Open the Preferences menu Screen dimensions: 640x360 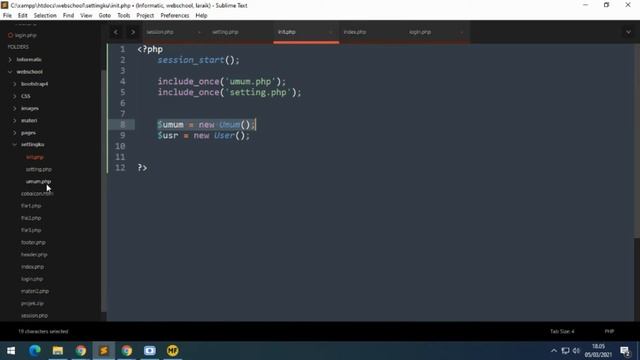pos(175,16)
